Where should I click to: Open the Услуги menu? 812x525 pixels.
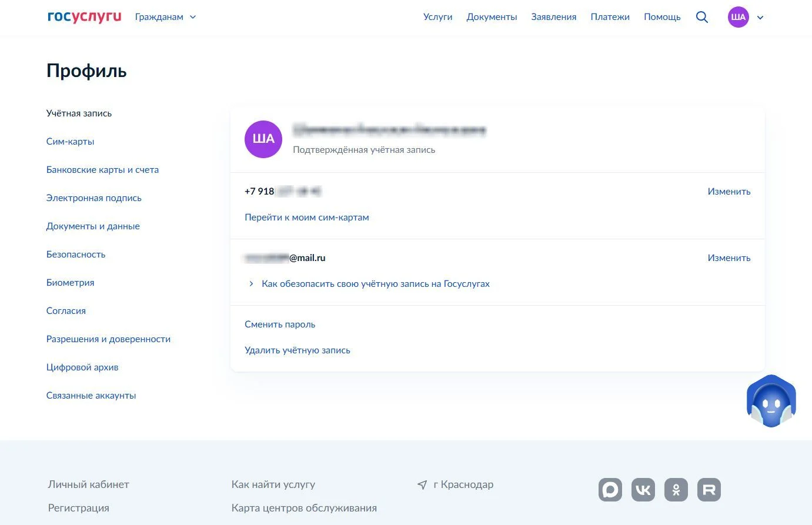(x=438, y=17)
